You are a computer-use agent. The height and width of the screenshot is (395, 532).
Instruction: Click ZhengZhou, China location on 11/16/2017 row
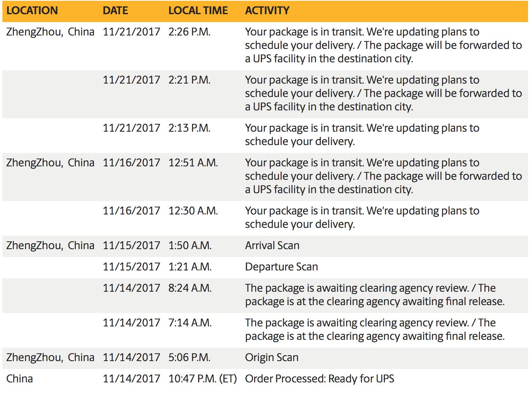coord(50,163)
